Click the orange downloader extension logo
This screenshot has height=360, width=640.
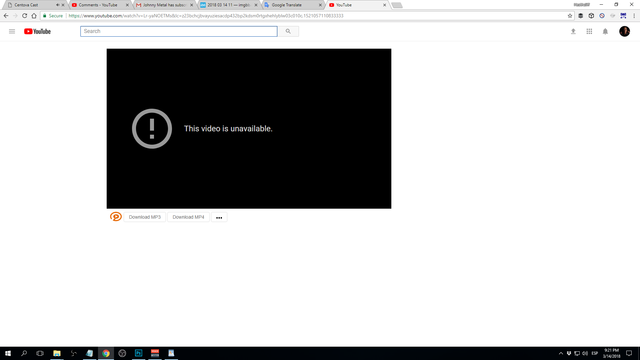click(116, 217)
